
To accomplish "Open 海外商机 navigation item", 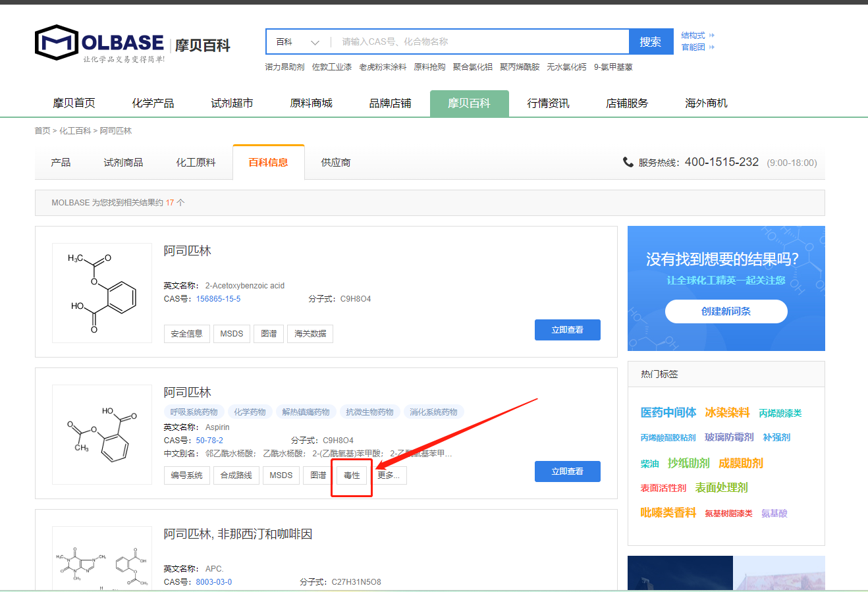I will tap(707, 103).
